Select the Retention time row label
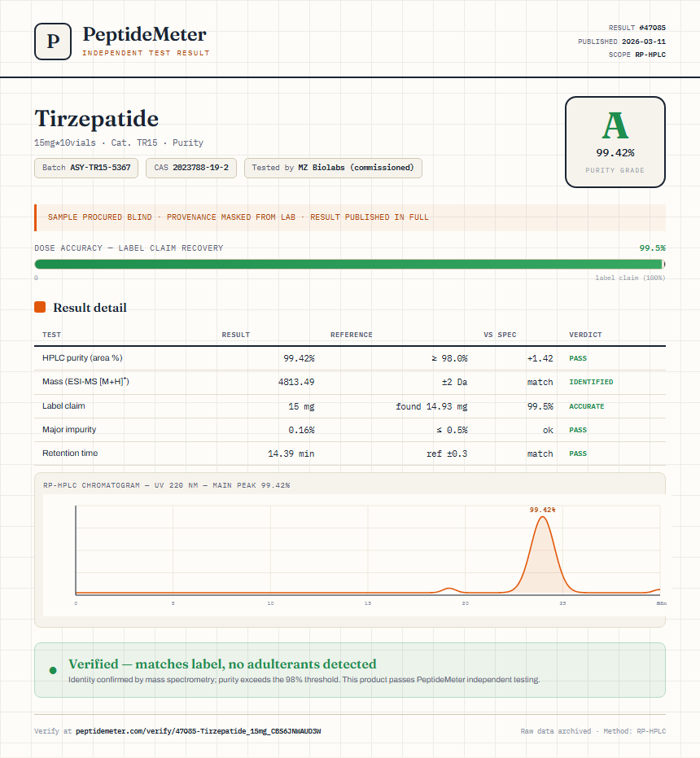The image size is (700, 758). point(70,453)
